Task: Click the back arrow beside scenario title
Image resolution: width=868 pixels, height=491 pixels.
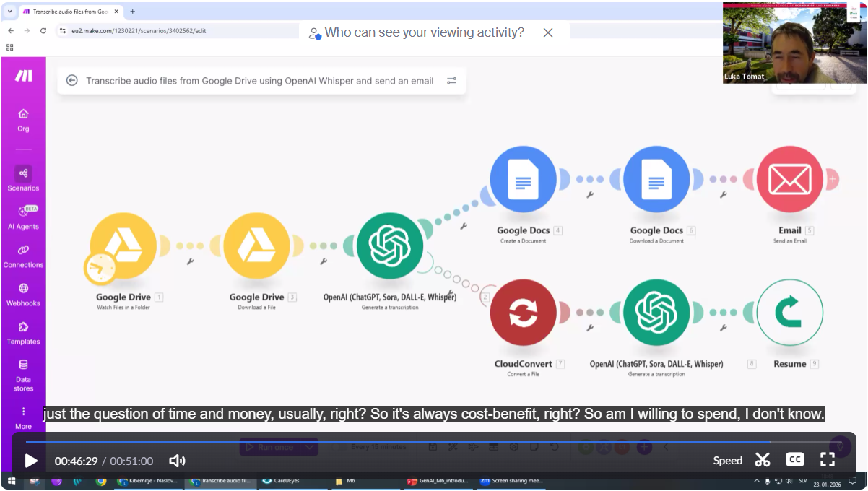Action: (x=72, y=81)
